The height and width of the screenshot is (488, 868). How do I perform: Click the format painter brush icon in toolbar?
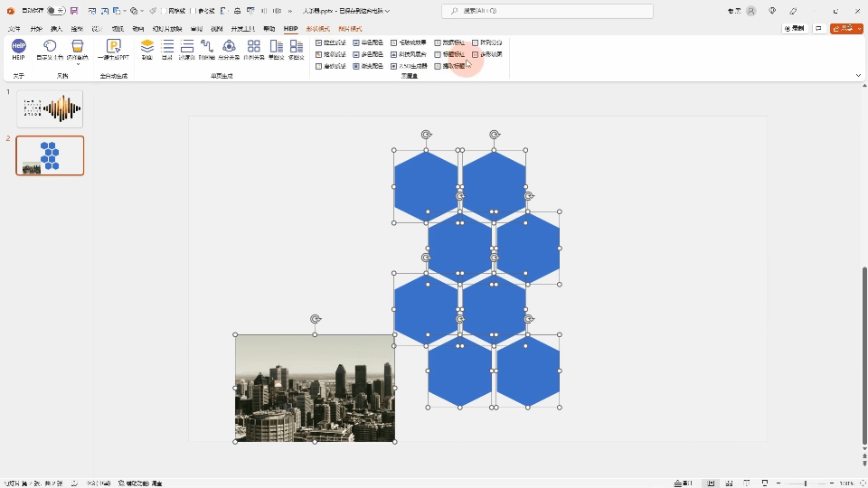point(153,11)
